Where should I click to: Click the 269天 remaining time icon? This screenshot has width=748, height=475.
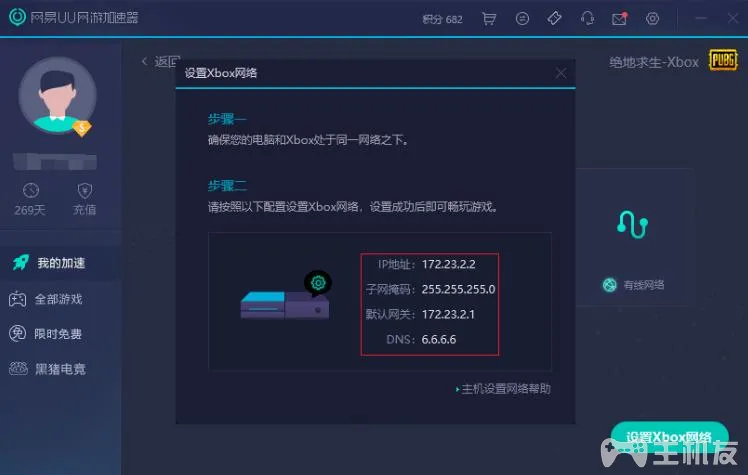(x=31, y=190)
